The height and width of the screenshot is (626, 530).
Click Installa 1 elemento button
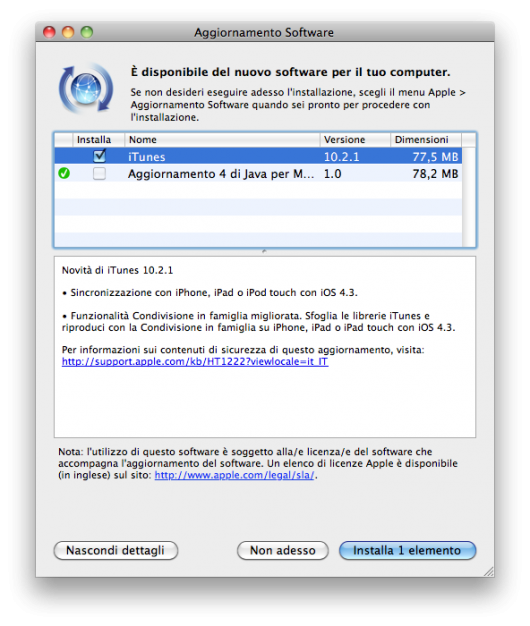coord(407,551)
